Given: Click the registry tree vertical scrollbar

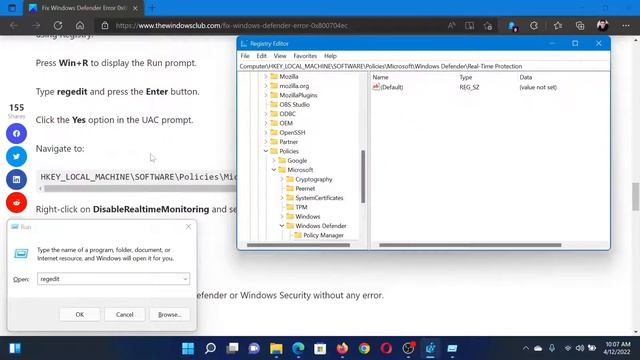Looking at the screenshot, I should point(363,176).
